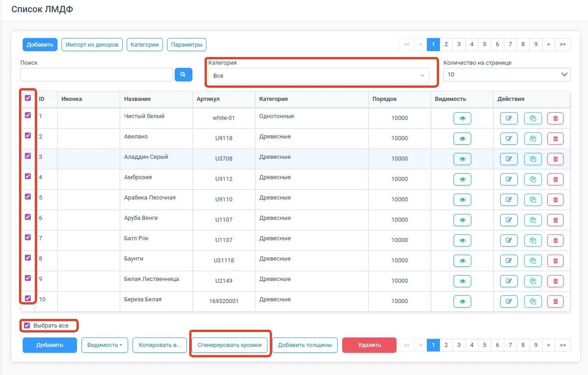
Task: Delete the Батл Рок entry
Action: (555, 240)
